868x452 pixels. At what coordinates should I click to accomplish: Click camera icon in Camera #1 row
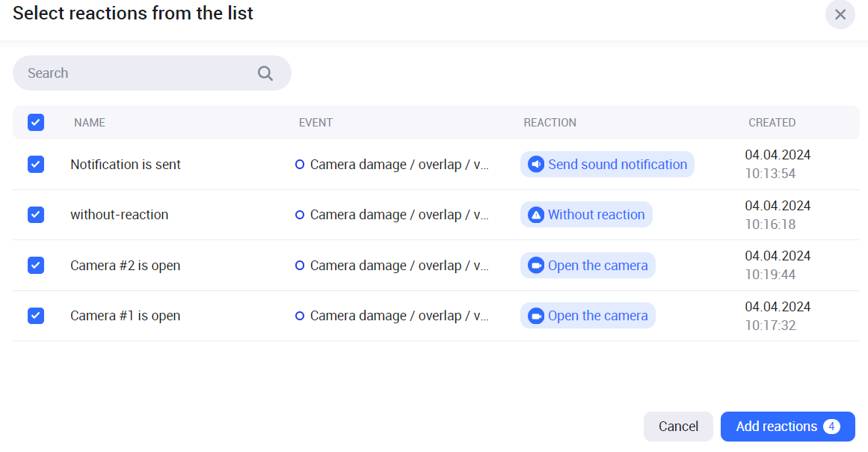click(535, 316)
